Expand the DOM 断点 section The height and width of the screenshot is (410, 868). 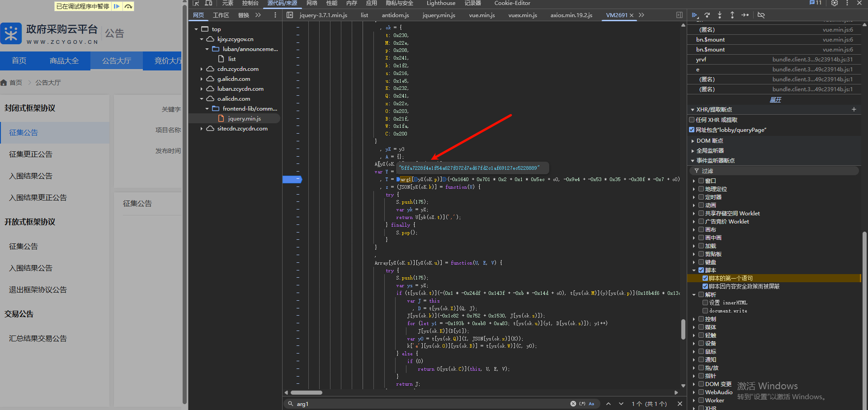(x=692, y=141)
